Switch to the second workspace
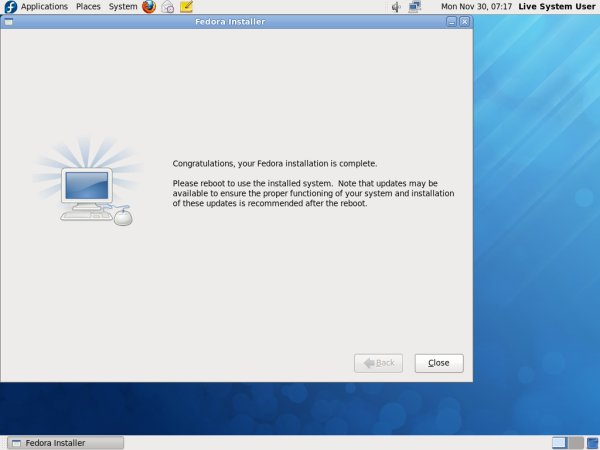Screen dimensions: 600x450 pyautogui.click(x=576, y=443)
